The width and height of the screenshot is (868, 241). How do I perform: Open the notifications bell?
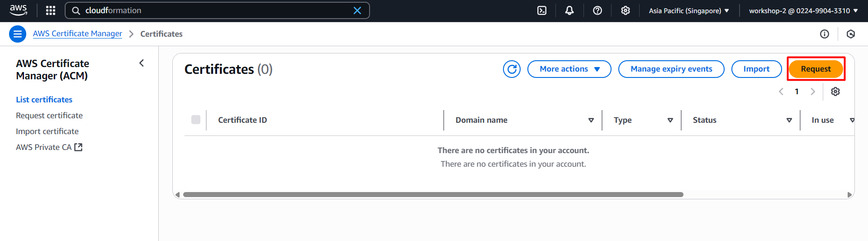569,10
